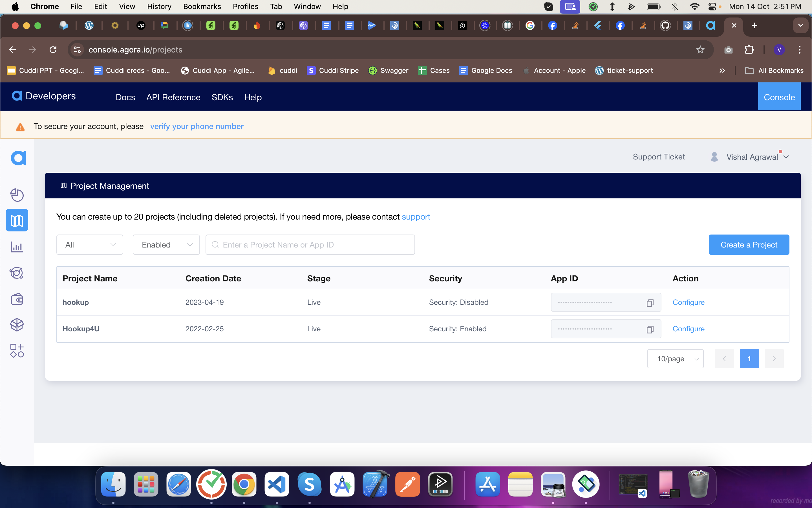Open Support Ticket
The height and width of the screenshot is (508, 812).
(x=659, y=157)
